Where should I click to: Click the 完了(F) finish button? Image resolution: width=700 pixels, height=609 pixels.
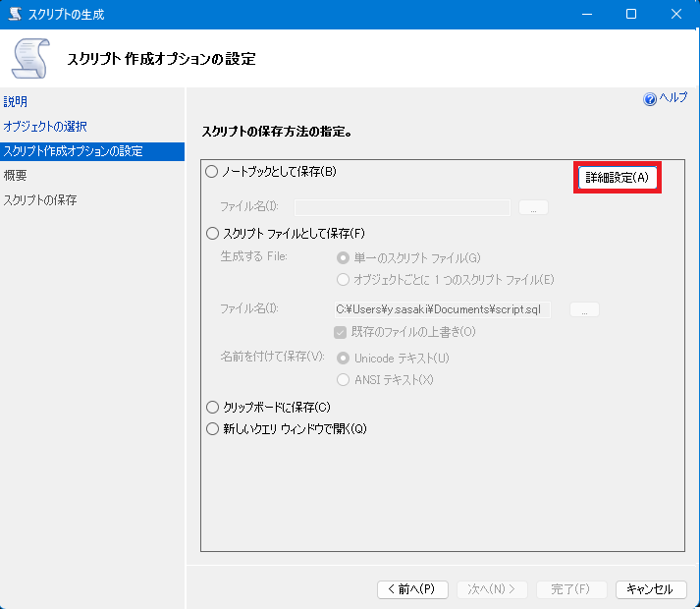(571, 589)
